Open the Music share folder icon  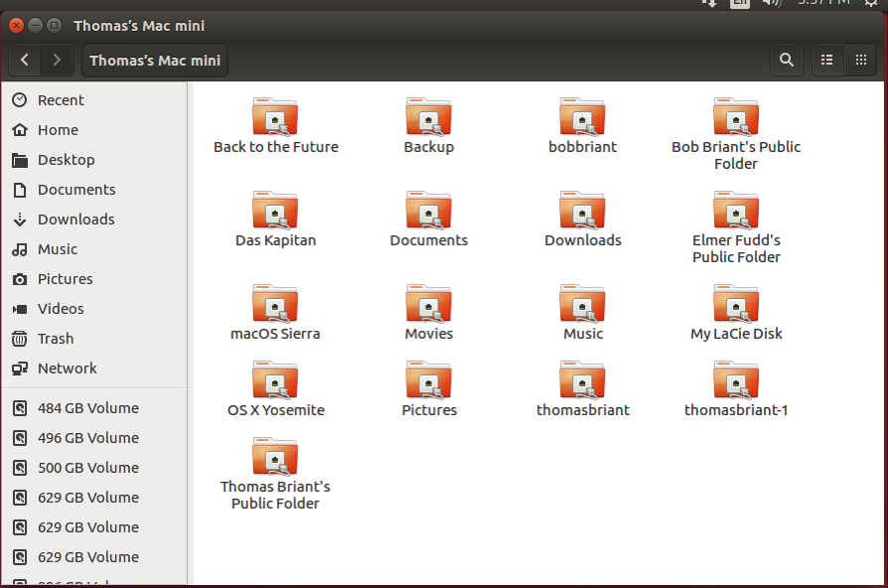click(582, 304)
